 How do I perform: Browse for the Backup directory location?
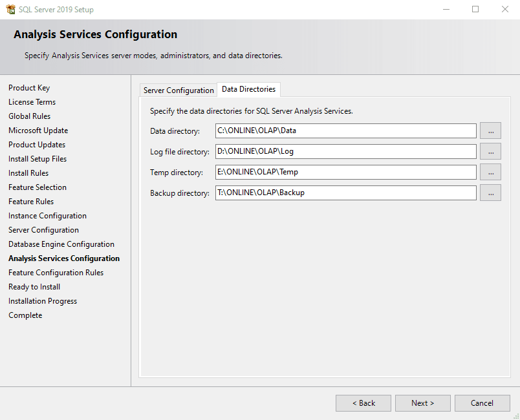click(490, 193)
